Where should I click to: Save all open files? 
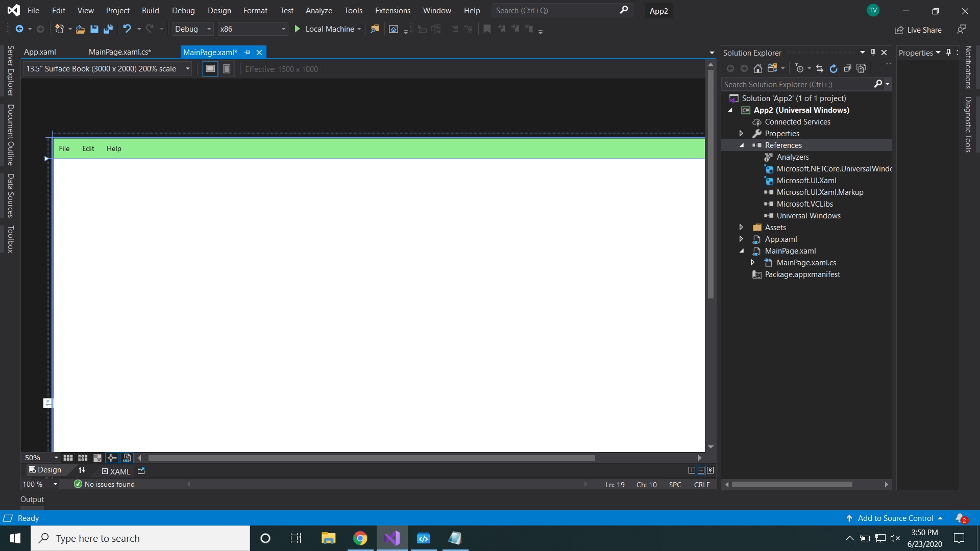tap(108, 29)
